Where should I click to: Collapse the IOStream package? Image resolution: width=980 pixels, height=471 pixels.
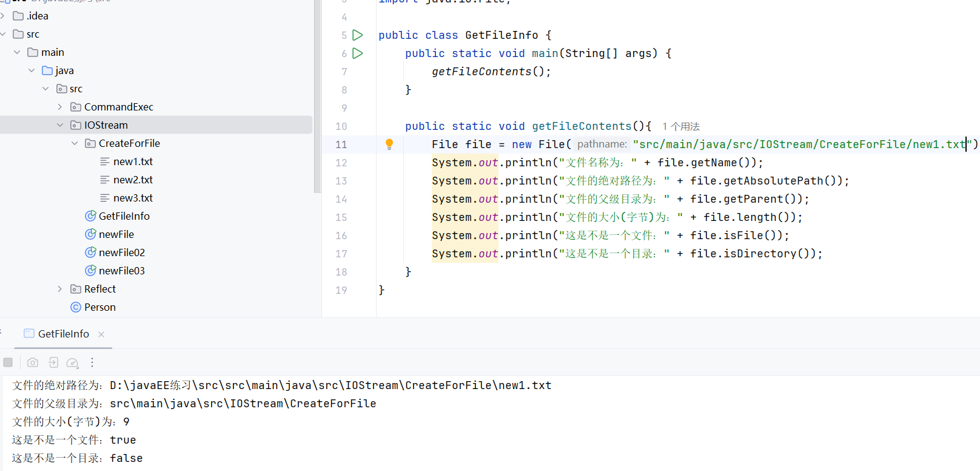(60, 125)
